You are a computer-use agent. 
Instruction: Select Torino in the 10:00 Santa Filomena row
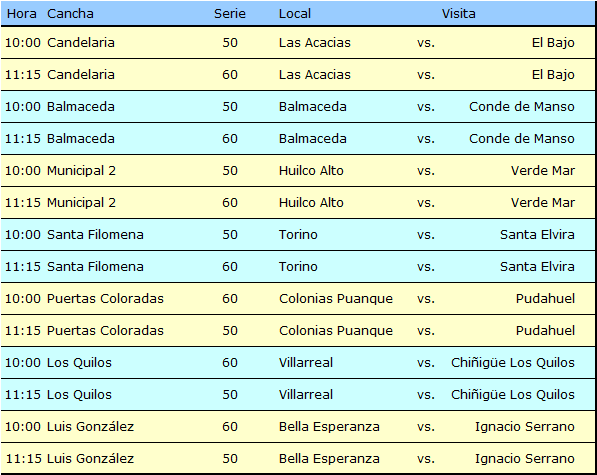pyautogui.click(x=298, y=234)
